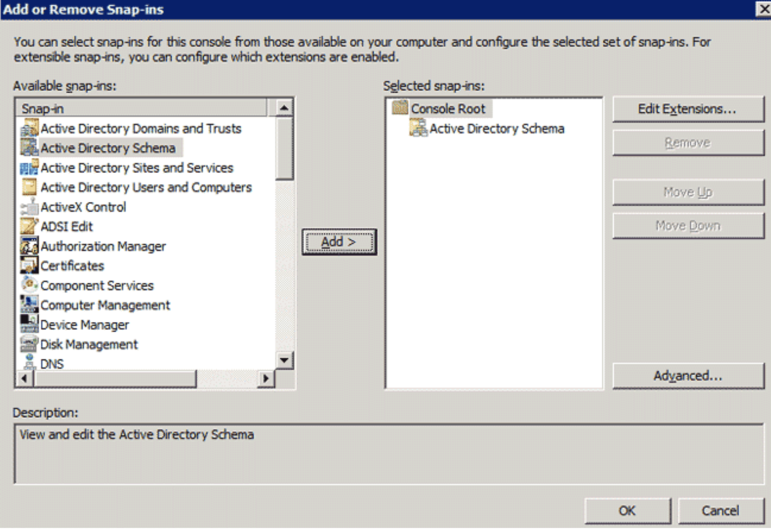771x532 pixels.
Task: Click the Disk Management icon
Action: (29, 344)
